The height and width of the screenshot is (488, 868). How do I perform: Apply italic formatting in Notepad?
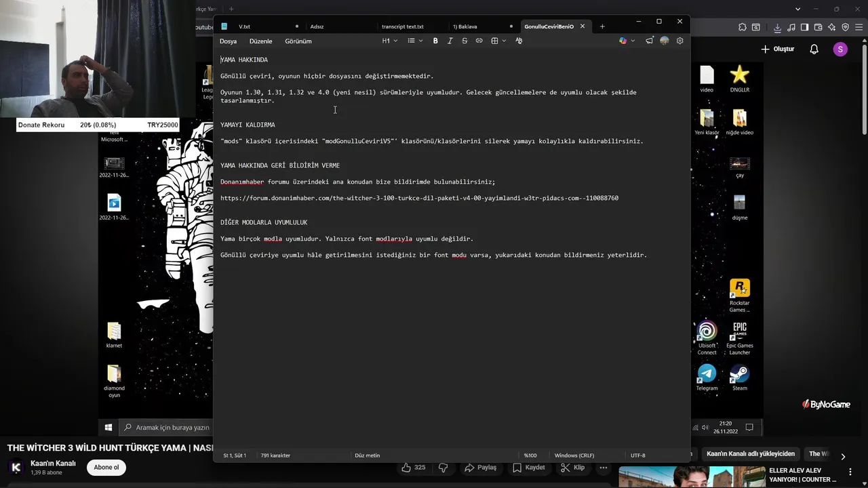click(450, 41)
